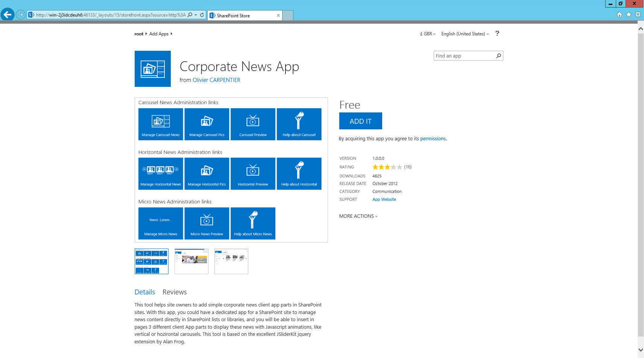The width and height of the screenshot is (644, 358).
Task: Click the browser back arrow button
Action: point(8,15)
